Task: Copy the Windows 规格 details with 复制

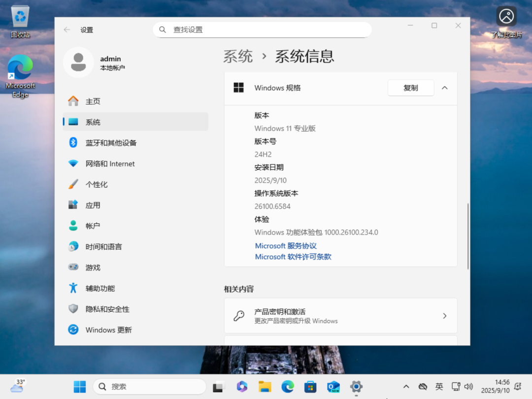Action: [410, 88]
